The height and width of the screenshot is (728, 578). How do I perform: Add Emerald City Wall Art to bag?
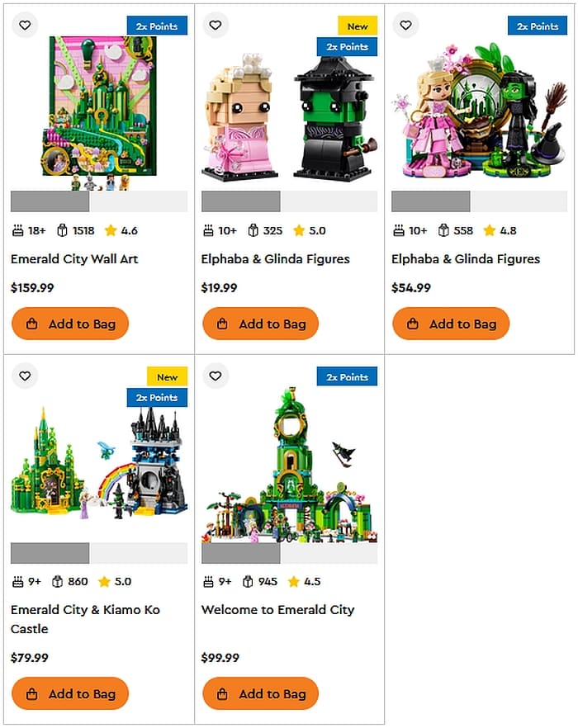(x=70, y=324)
